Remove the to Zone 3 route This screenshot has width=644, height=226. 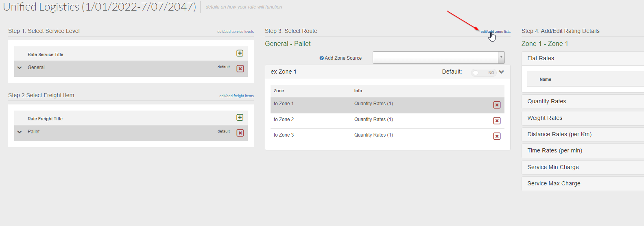point(497,136)
